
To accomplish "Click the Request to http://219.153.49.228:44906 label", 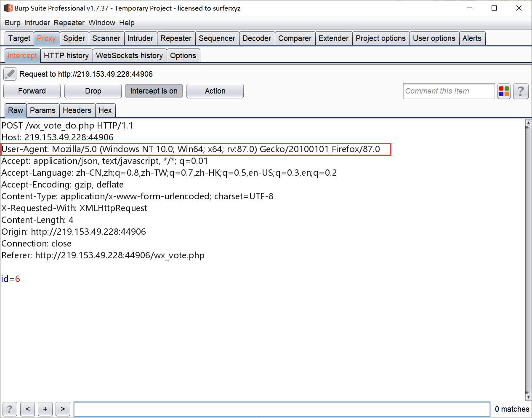I will [86, 74].
